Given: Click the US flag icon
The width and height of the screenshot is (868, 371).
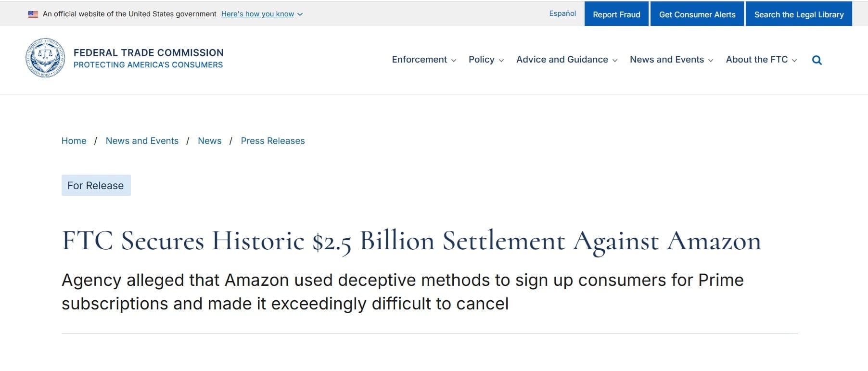Looking at the screenshot, I should (33, 14).
